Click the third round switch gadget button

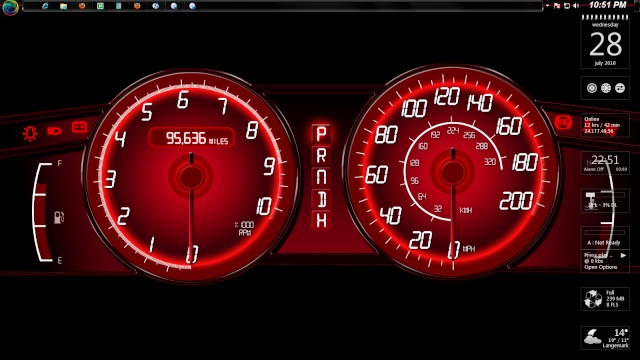coord(620,88)
